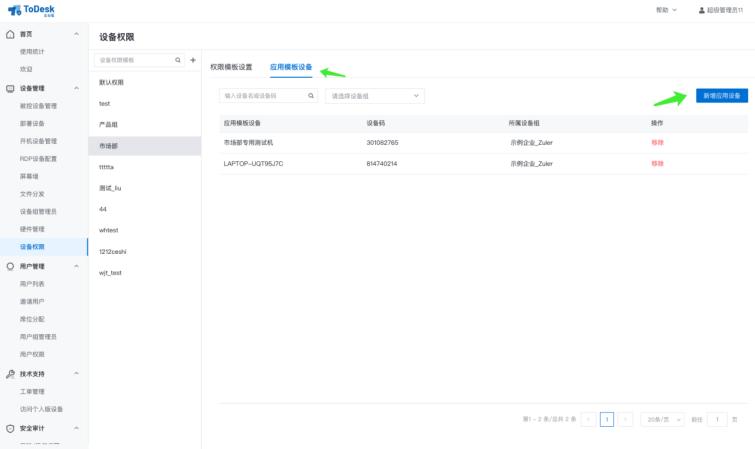
Task: Click the shield icon beside 安全审计
Action: pyautogui.click(x=10, y=428)
